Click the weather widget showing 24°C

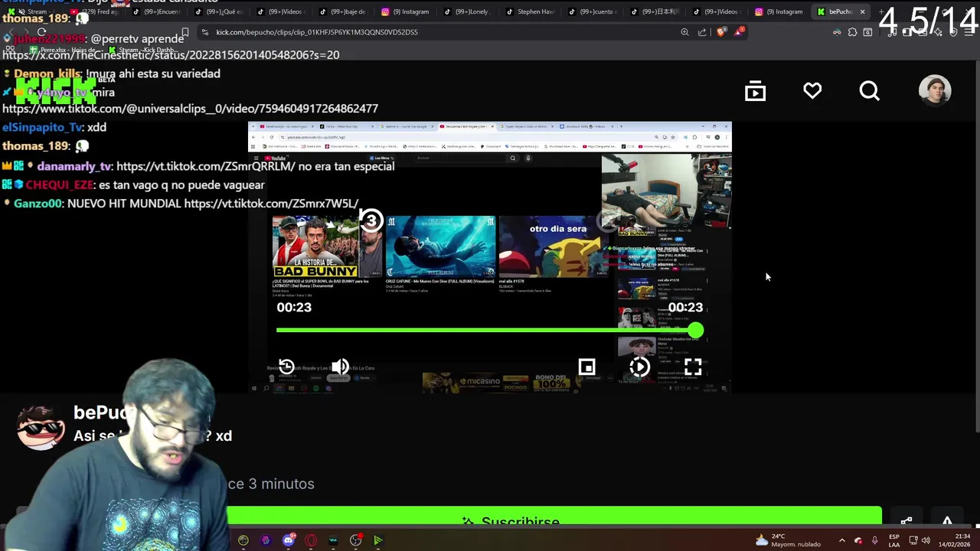(x=788, y=540)
